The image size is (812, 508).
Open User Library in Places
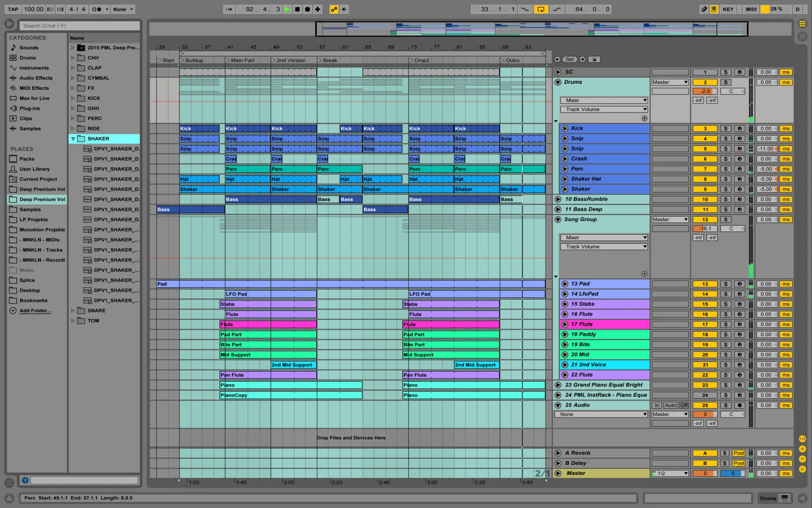(x=34, y=169)
